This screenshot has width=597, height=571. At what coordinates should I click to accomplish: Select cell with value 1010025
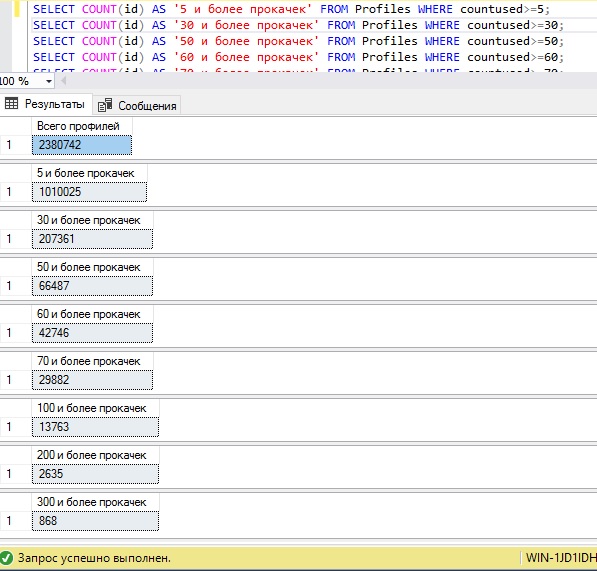[89, 192]
